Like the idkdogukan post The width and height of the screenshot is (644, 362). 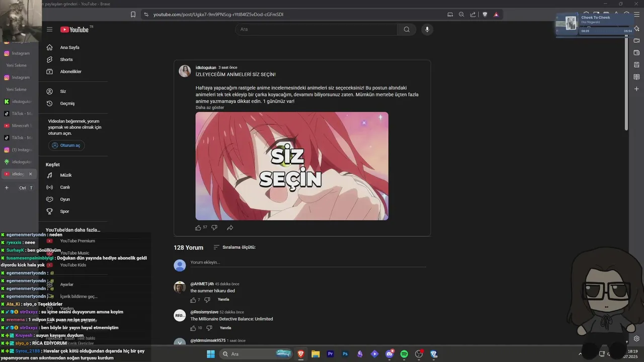[198, 227]
